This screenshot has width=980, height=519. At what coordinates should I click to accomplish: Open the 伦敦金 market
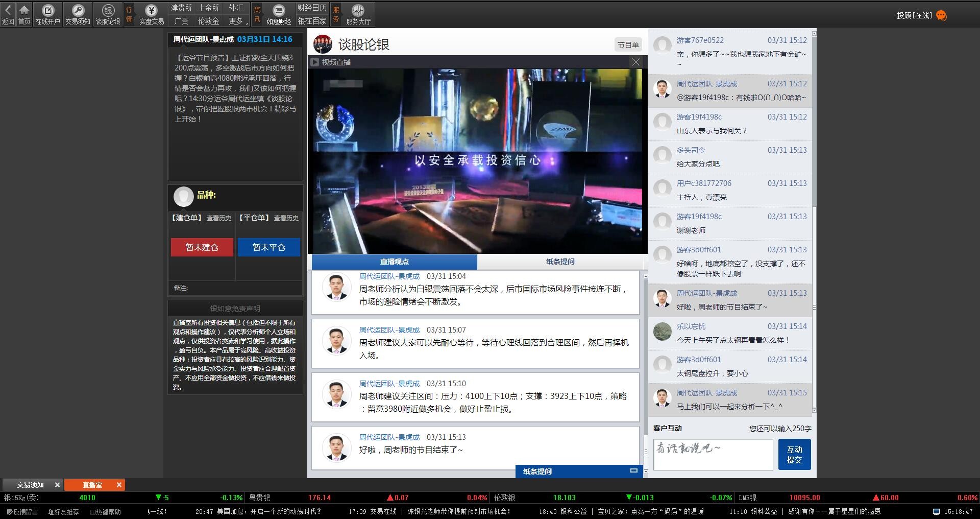pyautogui.click(x=208, y=21)
